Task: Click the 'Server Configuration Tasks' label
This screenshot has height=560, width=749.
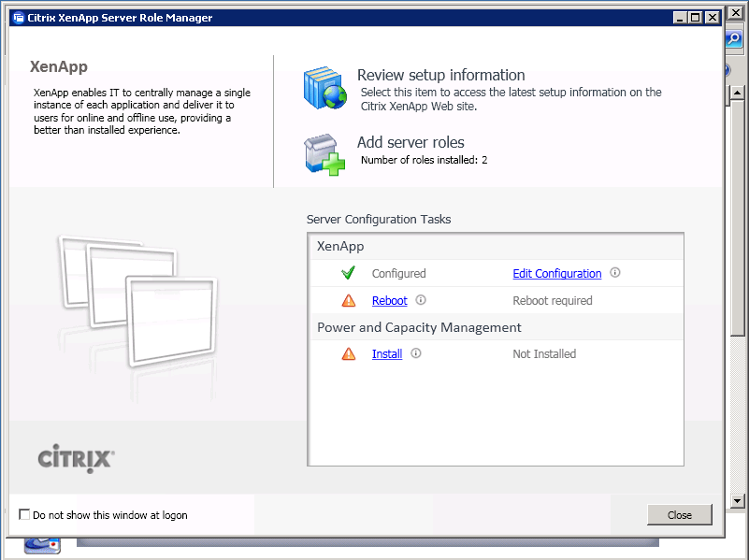Action: coord(379,219)
